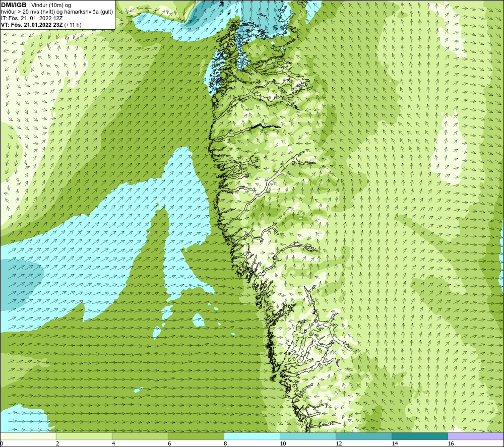The height and width of the screenshot is (447, 504).
Task: Pick the 6–8 m/s darkest green swatch
Action: tap(196, 436)
